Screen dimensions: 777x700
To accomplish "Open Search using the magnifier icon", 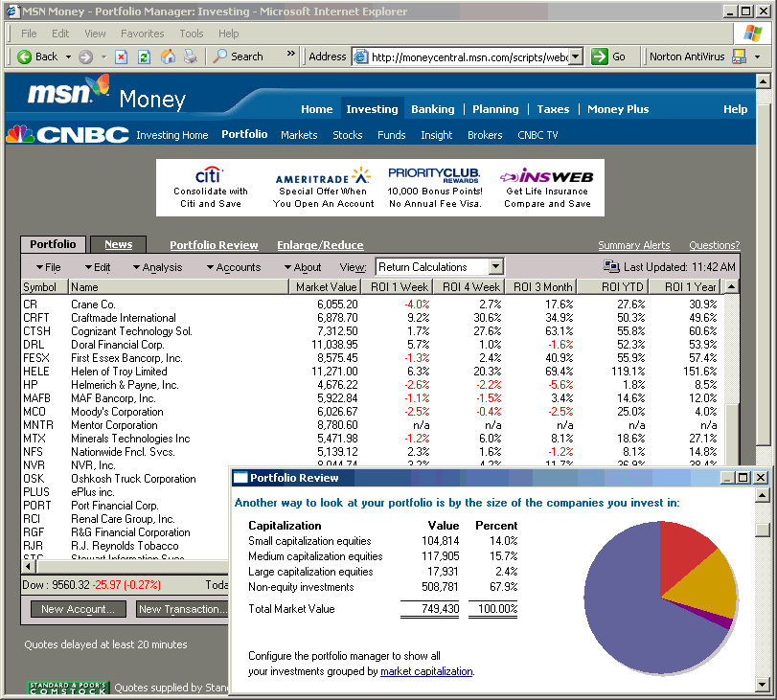I will click(x=218, y=56).
